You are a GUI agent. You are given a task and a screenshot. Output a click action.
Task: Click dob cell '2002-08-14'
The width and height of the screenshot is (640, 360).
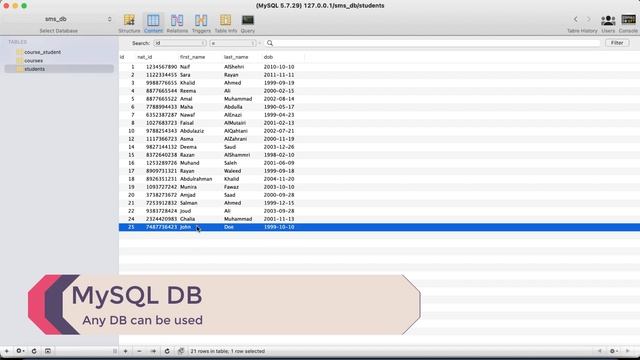click(279, 99)
